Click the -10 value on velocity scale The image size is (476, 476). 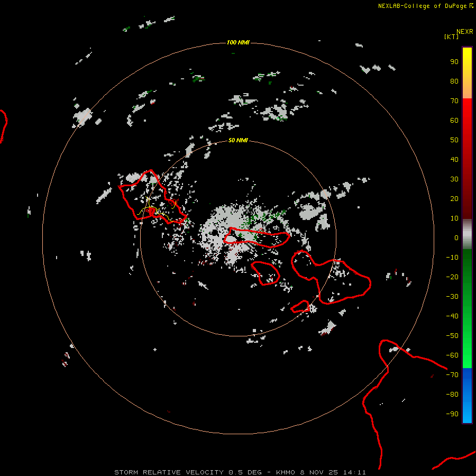pyautogui.click(x=452, y=258)
